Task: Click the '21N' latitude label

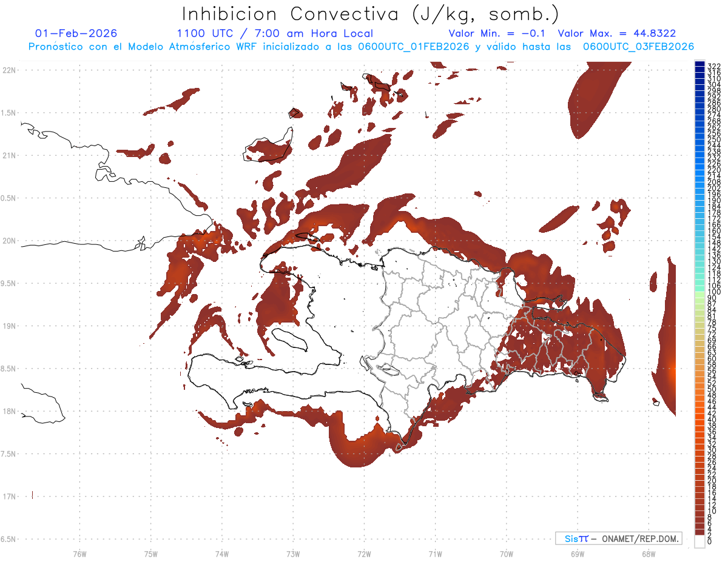Action: tap(9, 156)
